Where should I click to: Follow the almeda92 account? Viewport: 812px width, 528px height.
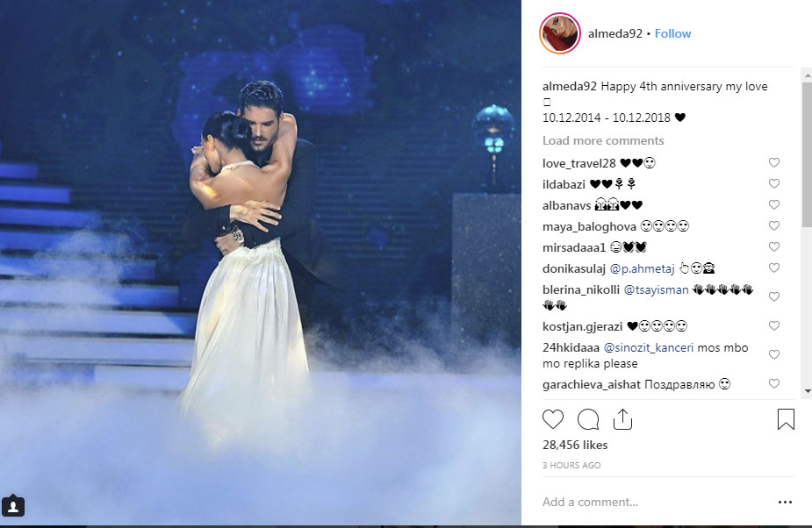point(672,33)
